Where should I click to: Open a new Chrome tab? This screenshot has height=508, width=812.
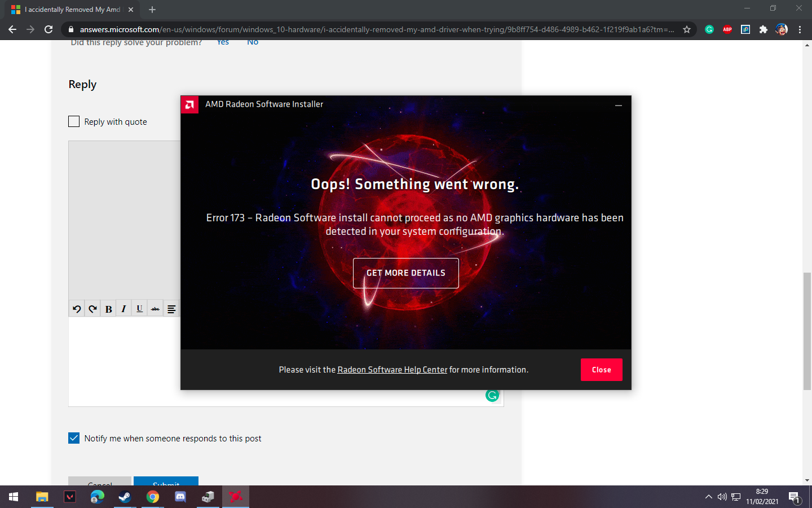[152, 10]
